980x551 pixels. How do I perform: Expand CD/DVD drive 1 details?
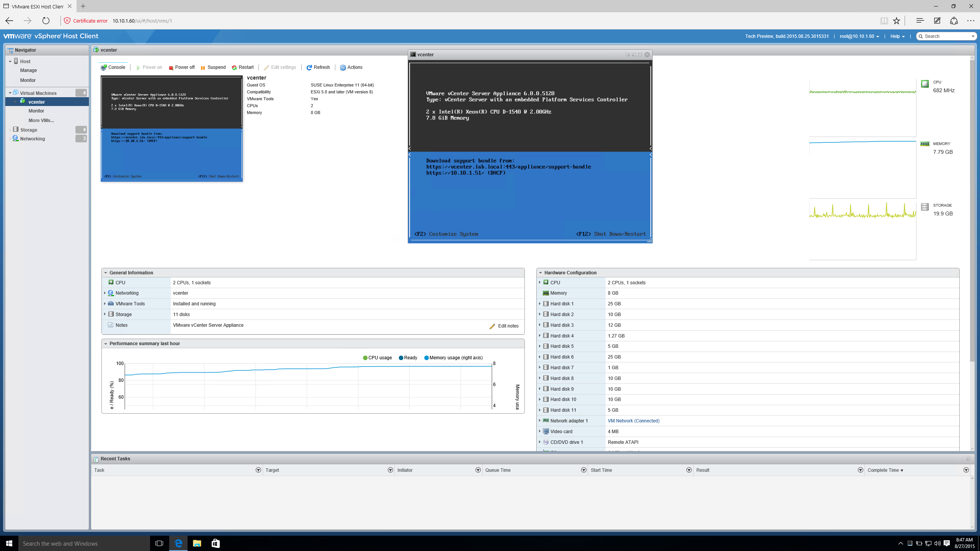540,442
